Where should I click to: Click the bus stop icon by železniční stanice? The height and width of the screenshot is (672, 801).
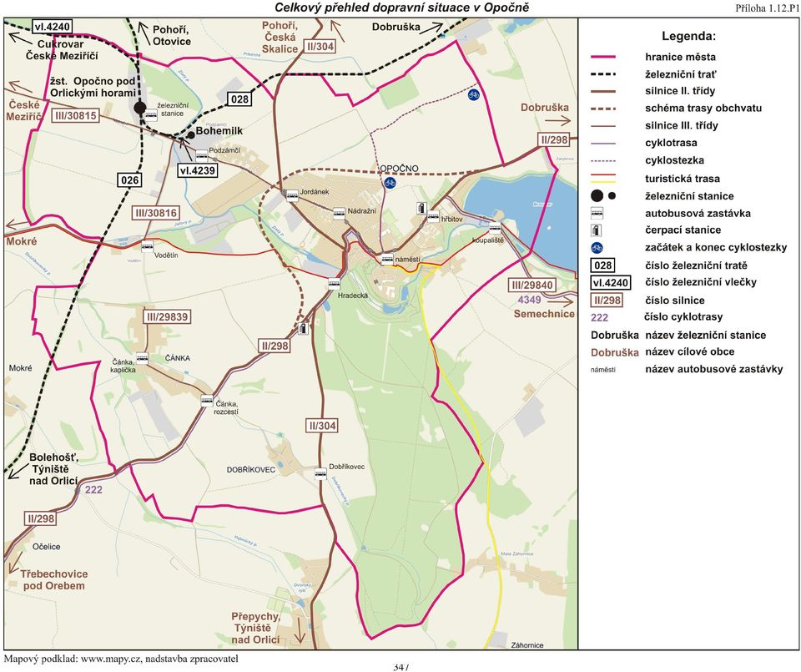151,114
